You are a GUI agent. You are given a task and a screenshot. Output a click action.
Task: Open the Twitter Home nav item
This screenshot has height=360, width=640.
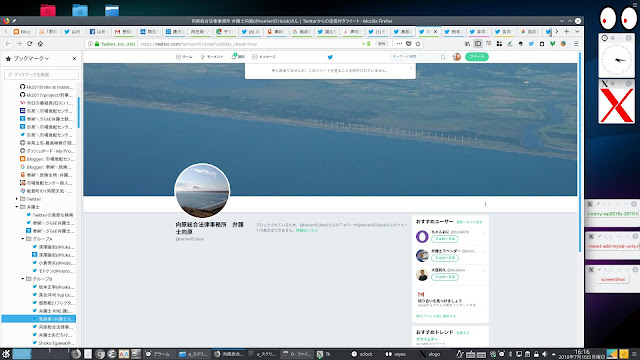[x=184, y=57]
